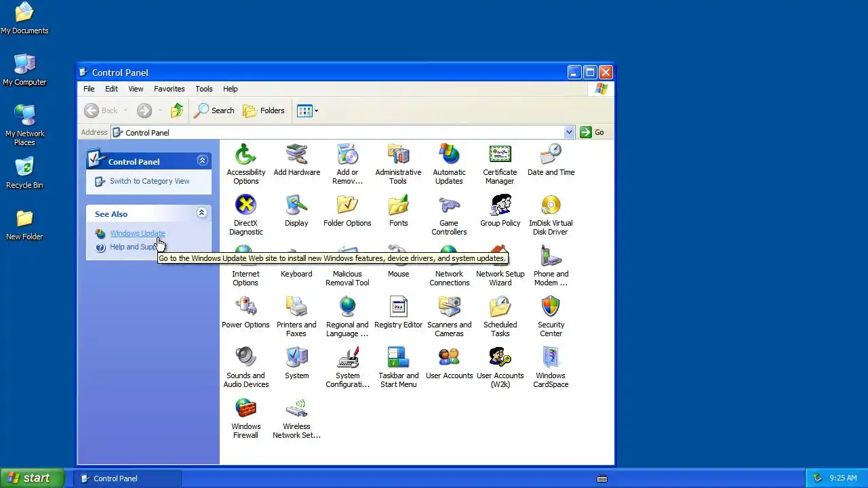Collapse the See Also sidebar section

tap(201, 213)
